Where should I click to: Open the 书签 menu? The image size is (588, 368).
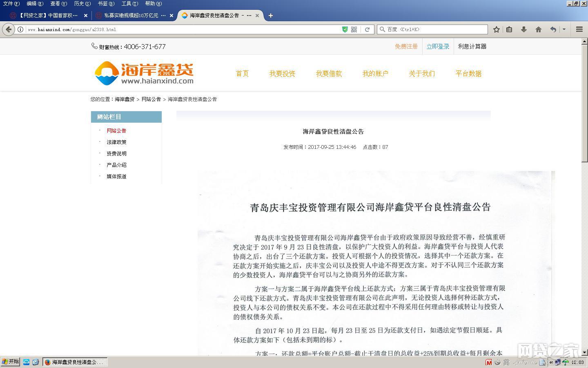pos(106,4)
